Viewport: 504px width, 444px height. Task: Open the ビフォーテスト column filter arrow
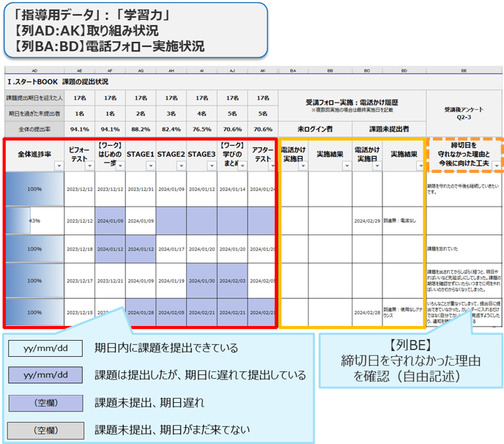pos(89,167)
